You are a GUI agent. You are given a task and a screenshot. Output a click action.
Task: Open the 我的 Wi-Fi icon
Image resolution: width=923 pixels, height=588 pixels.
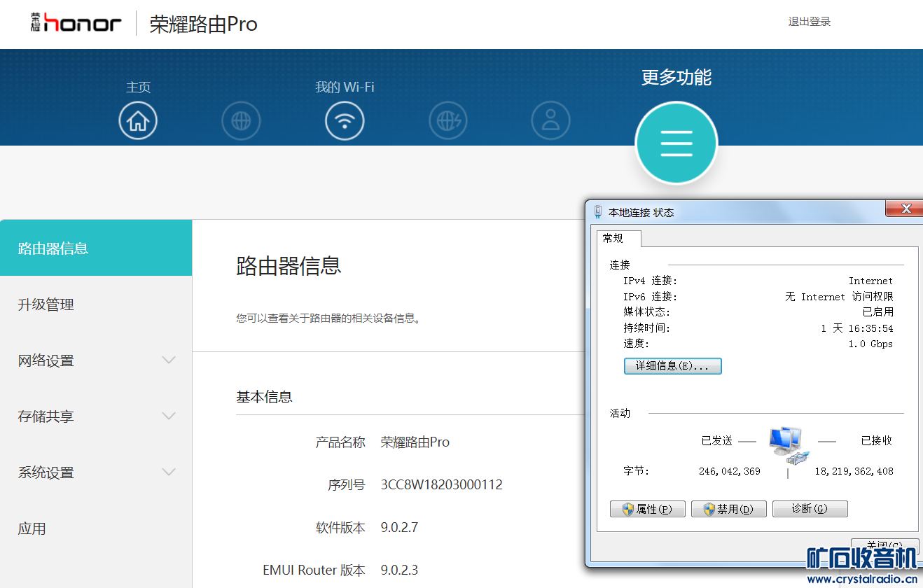point(345,121)
